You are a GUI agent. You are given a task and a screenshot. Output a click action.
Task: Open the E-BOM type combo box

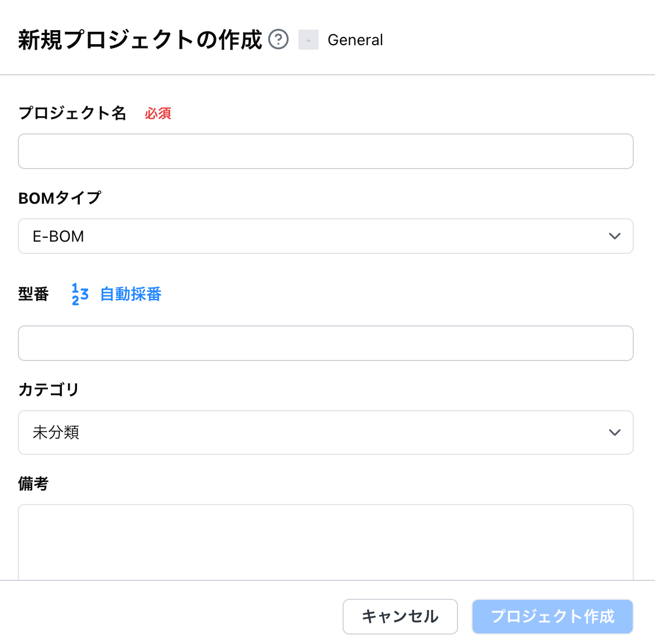click(326, 236)
